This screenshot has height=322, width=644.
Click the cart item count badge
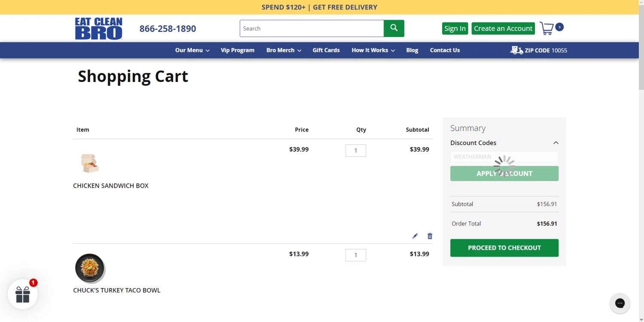coord(559,27)
